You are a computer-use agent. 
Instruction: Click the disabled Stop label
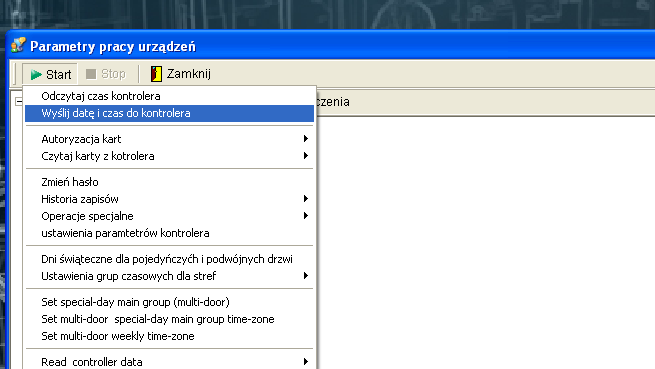(x=113, y=74)
